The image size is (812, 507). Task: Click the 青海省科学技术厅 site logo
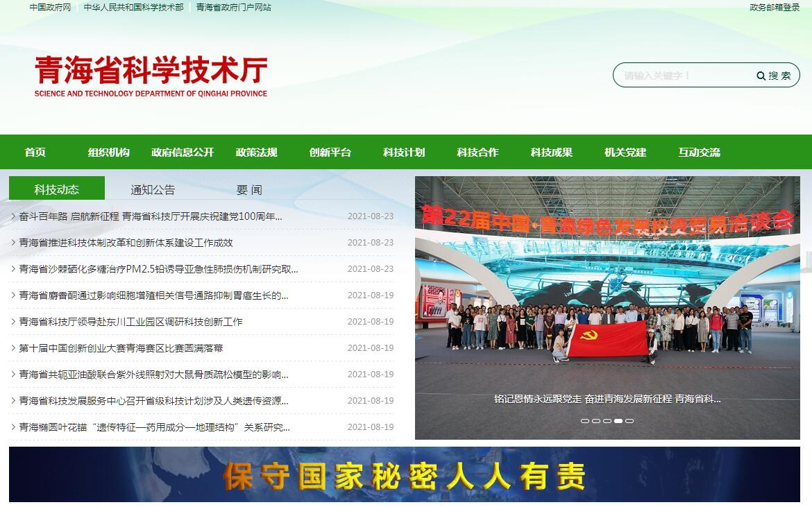tap(151, 76)
